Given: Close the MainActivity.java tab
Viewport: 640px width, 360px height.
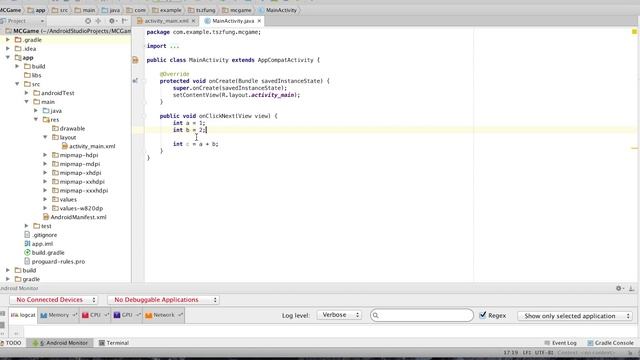Looking at the screenshot, I should [259, 21].
